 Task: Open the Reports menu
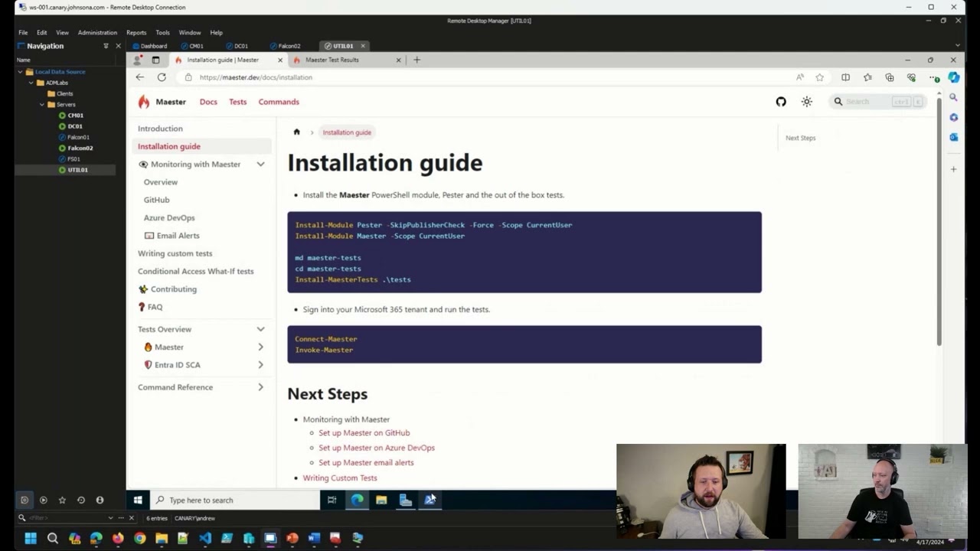coord(136,33)
